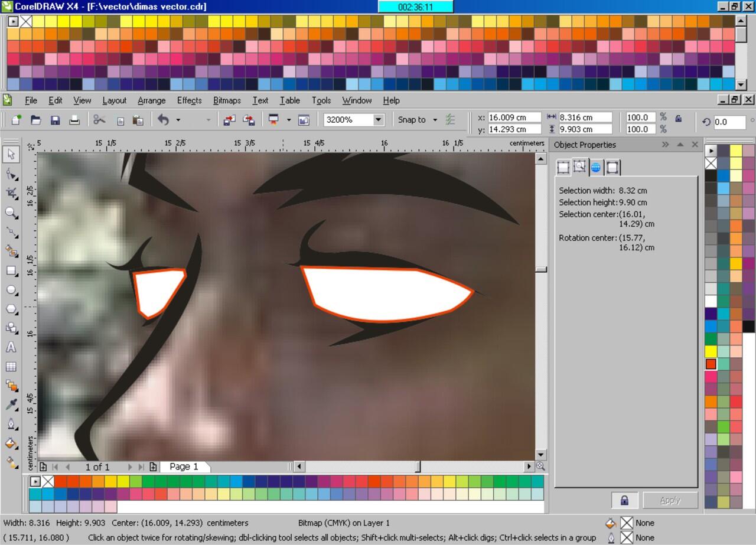Click the x position input field
This screenshot has width=756, height=545.
(514, 117)
